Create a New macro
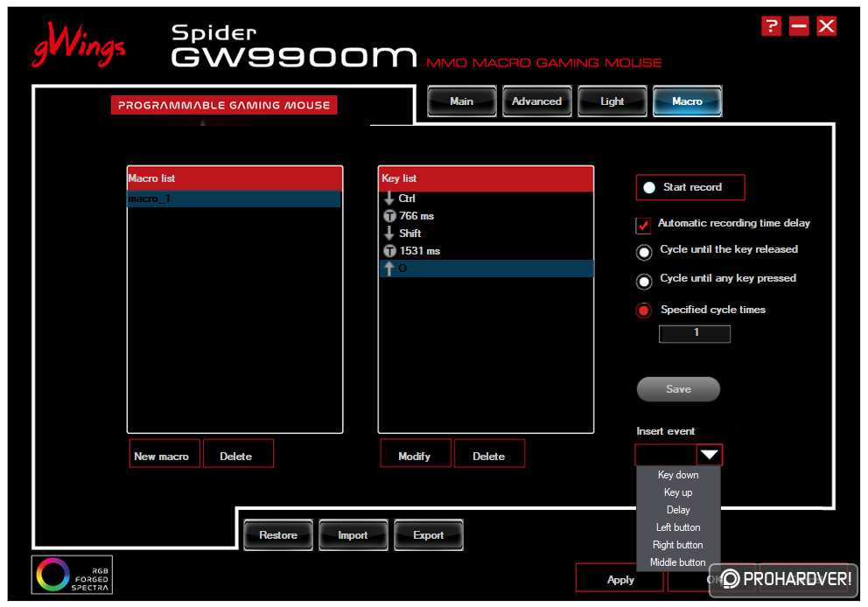 tap(164, 454)
